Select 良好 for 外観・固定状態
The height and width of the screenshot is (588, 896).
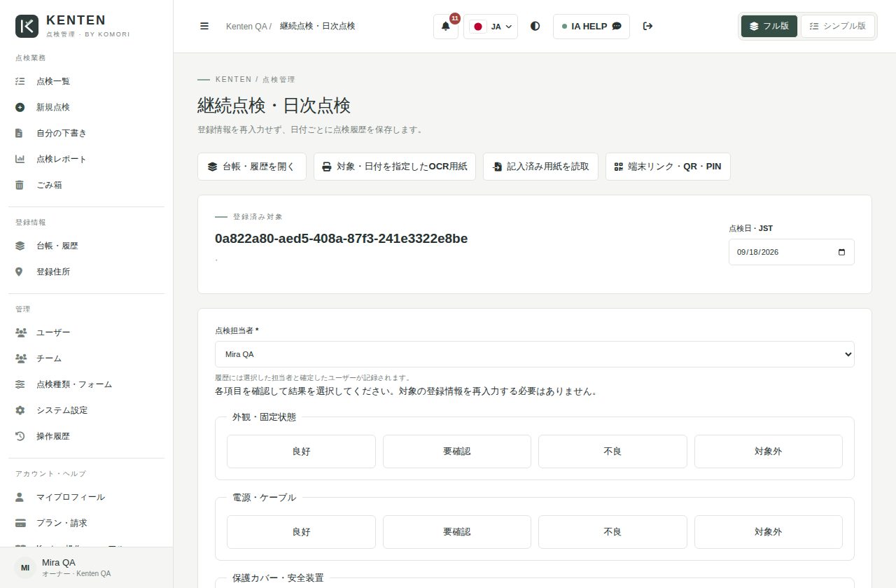(x=301, y=451)
